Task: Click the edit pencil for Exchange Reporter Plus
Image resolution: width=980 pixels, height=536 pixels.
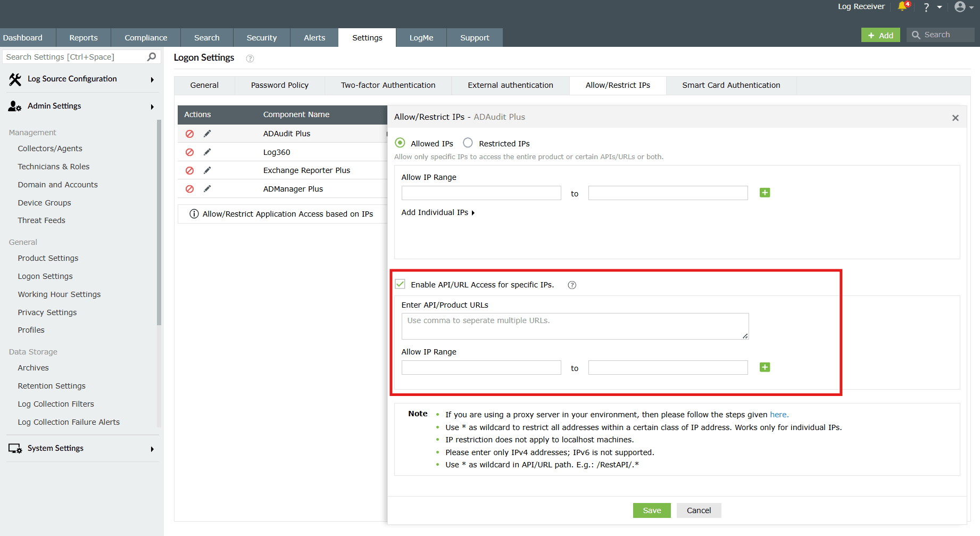Action: coord(207,170)
